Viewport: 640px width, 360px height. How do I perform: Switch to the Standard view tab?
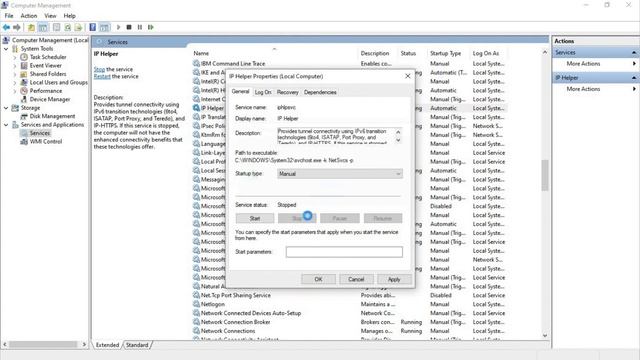pyautogui.click(x=137, y=345)
